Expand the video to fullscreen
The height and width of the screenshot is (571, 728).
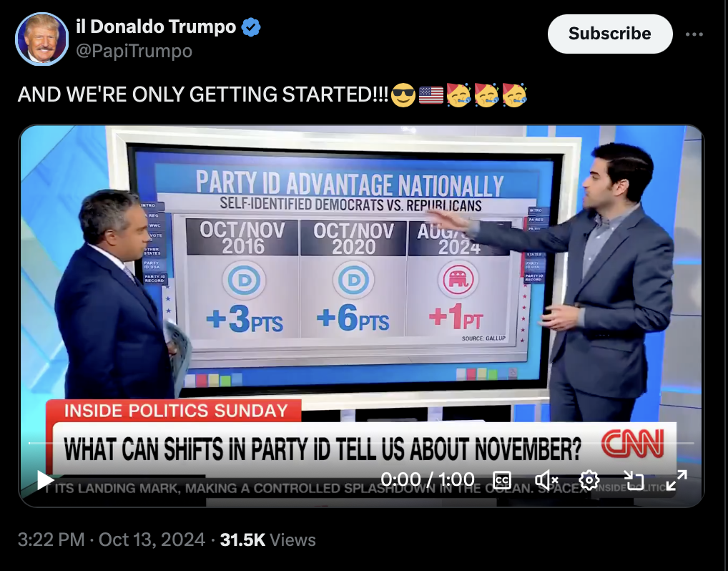(677, 480)
